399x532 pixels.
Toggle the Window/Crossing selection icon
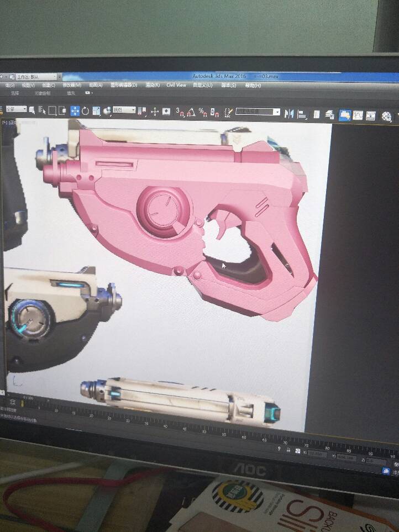62,110
